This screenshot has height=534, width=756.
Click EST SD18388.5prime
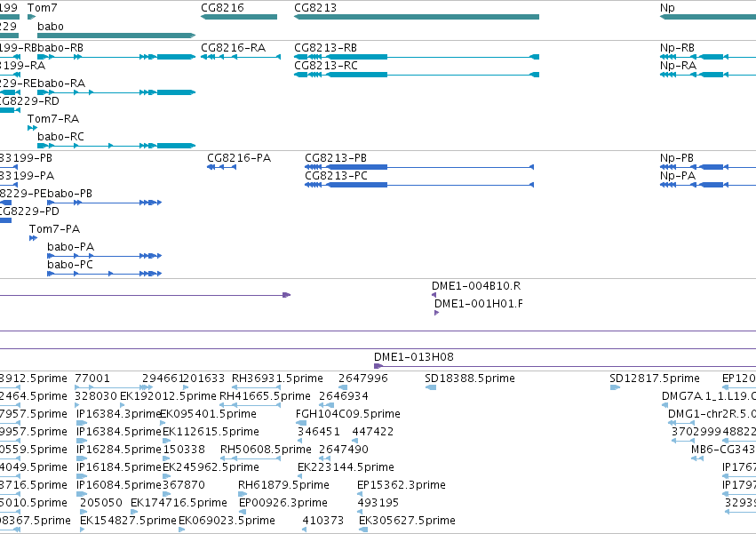[x=431, y=387]
